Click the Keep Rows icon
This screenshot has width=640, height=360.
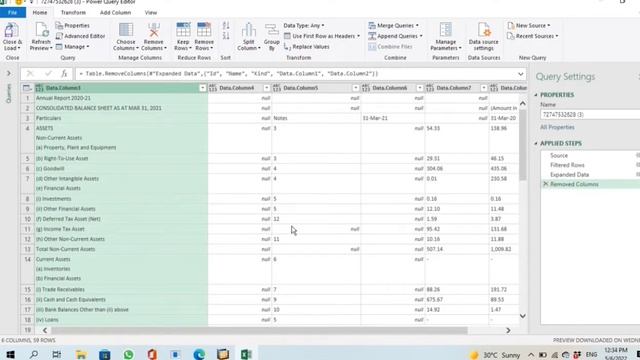pos(183,30)
